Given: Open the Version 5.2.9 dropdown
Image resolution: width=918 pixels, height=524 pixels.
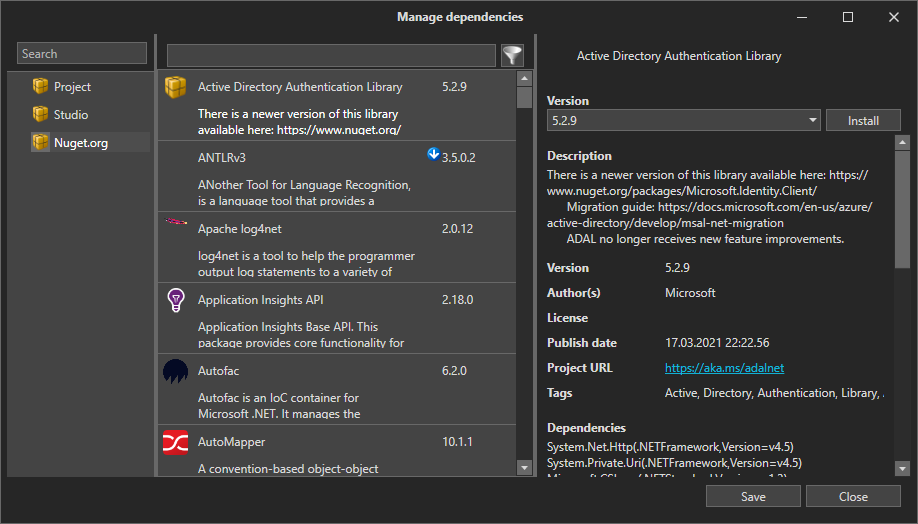Looking at the screenshot, I should (x=684, y=121).
